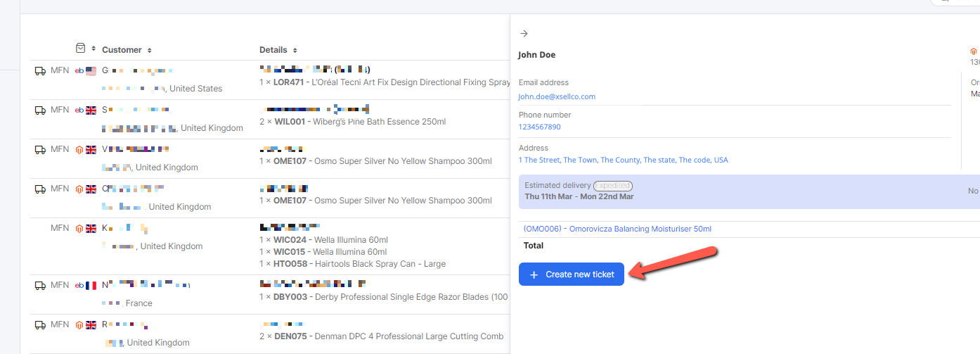Screen dimensions: 980x354
Task: Click the eBay icon in the United States row
Action: (x=79, y=70)
